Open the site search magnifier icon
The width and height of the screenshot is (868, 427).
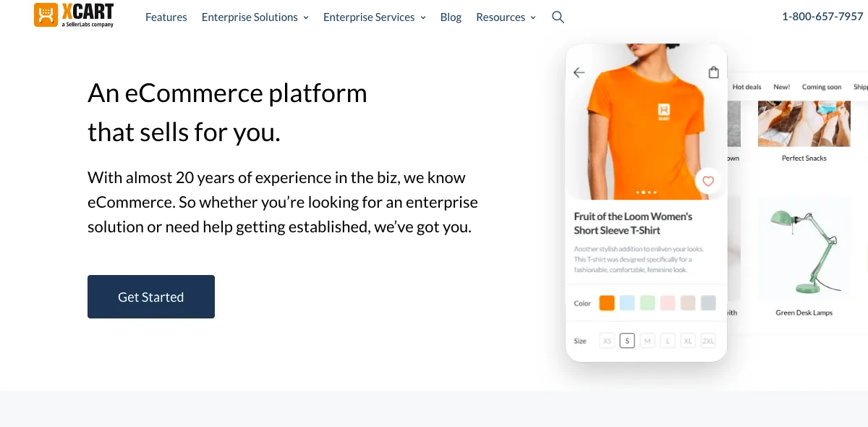click(x=558, y=17)
